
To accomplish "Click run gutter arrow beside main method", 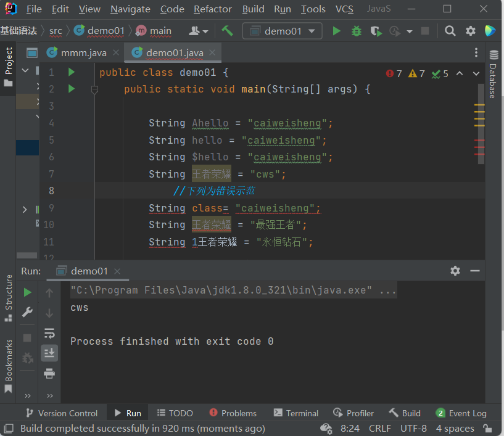I will (x=71, y=89).
